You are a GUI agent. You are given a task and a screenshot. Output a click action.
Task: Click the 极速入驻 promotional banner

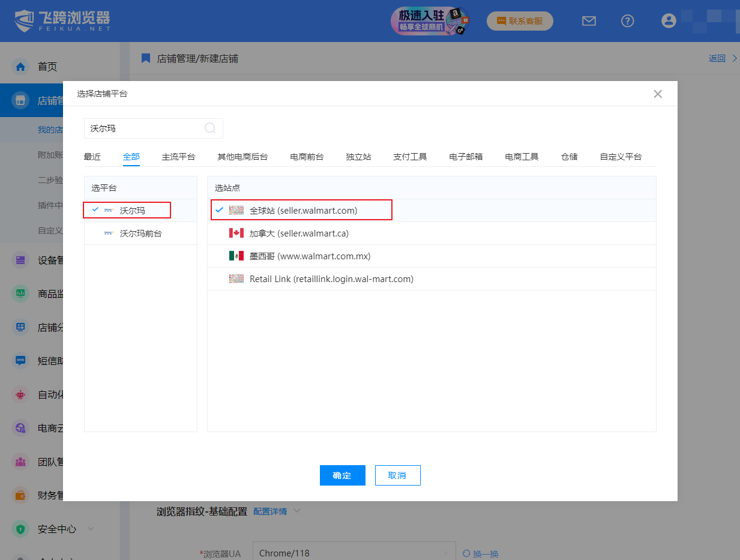coord(430,21)
